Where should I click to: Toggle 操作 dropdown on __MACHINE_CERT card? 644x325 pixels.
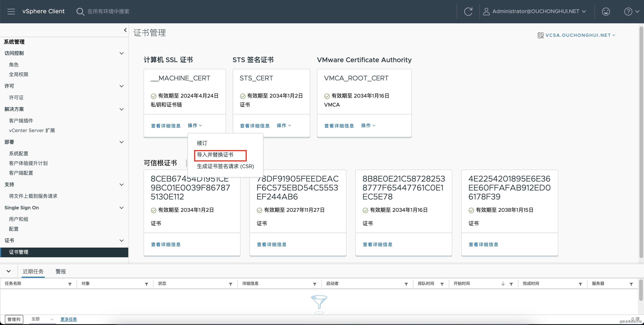(x=195, y=126)
